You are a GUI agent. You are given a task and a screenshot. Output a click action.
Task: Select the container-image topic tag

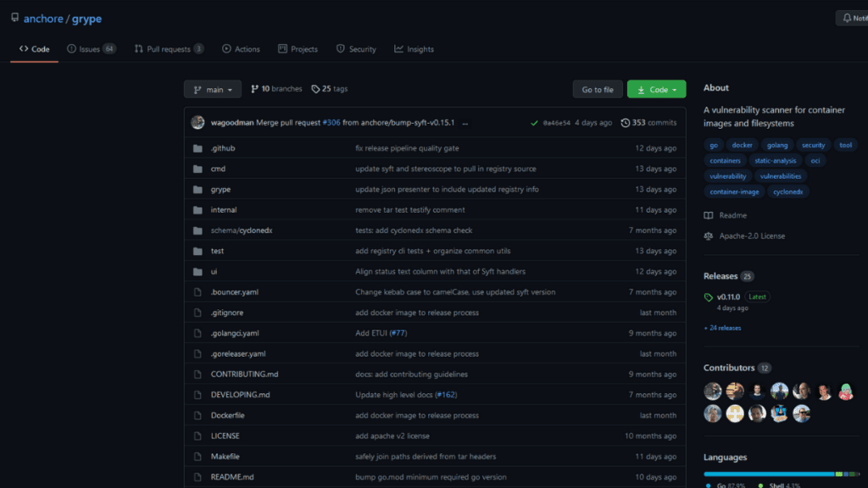(734, 191)
